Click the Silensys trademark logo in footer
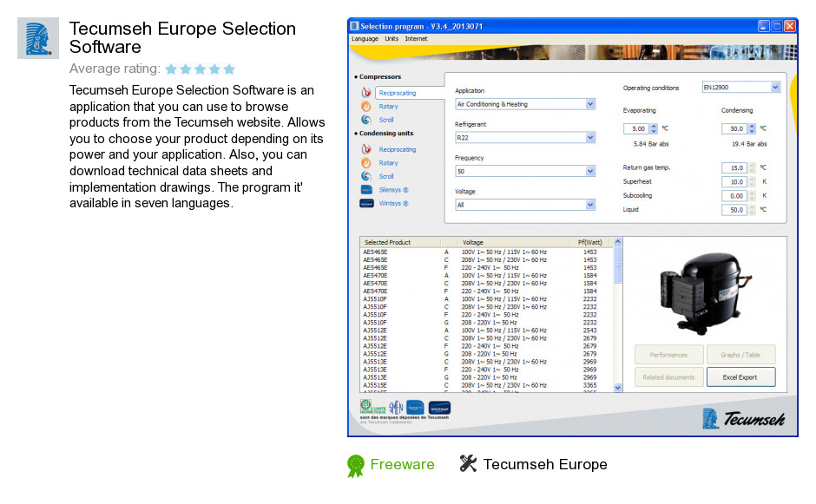The width and height of the screenshot is (816, 504). pyautogui.click(x=415, y=407)
